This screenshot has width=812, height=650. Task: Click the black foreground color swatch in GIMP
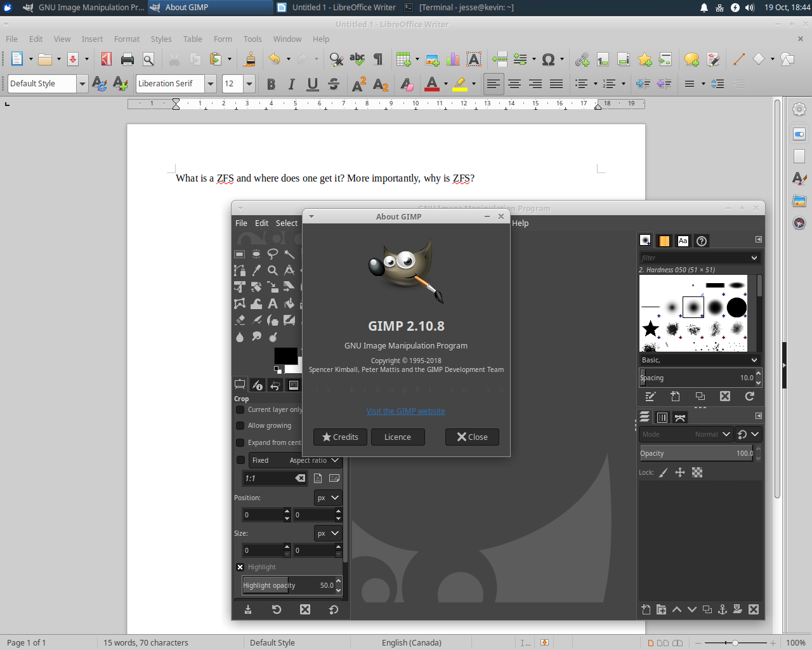(285, 356)
